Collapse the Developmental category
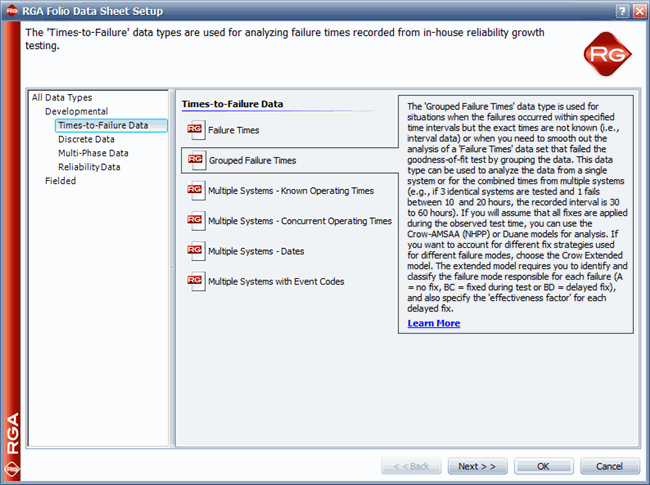 tap(76, 111)
